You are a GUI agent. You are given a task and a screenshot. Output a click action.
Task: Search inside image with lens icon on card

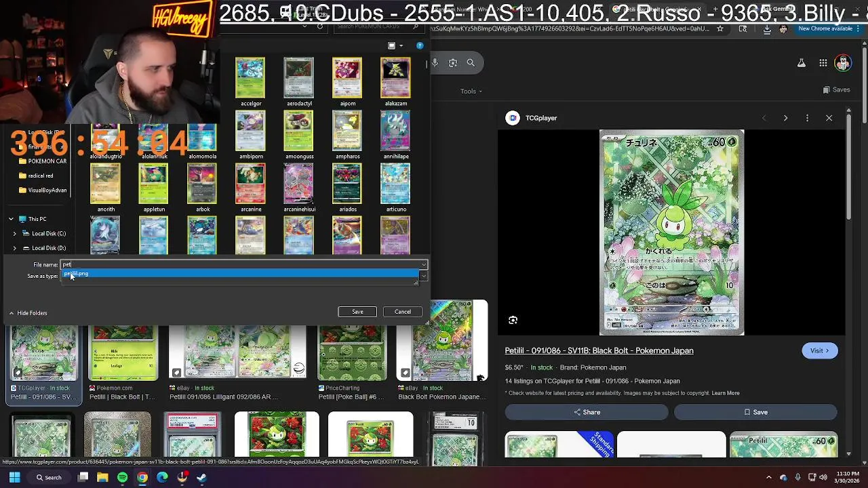(x=513, y=320)
